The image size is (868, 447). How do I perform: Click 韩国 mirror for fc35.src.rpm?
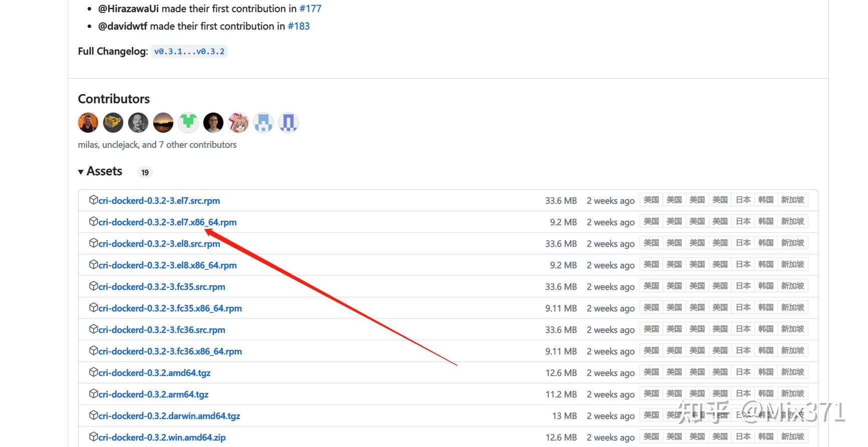766,286
